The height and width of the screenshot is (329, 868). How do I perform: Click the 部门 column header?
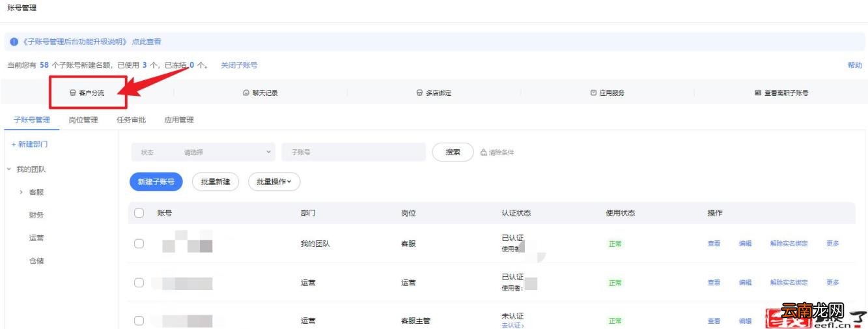308,213
